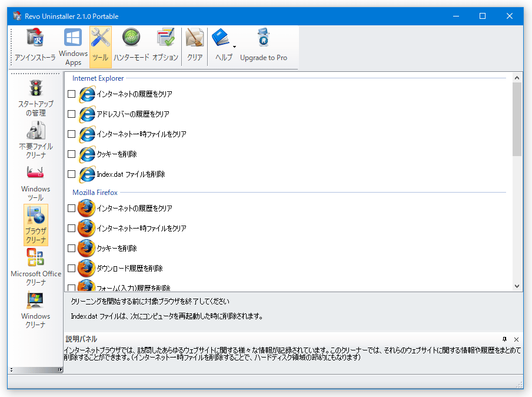Check Index.dat ファイルを削除 checkbox
This screenshot has height=397, width=532.
(71, 174)
